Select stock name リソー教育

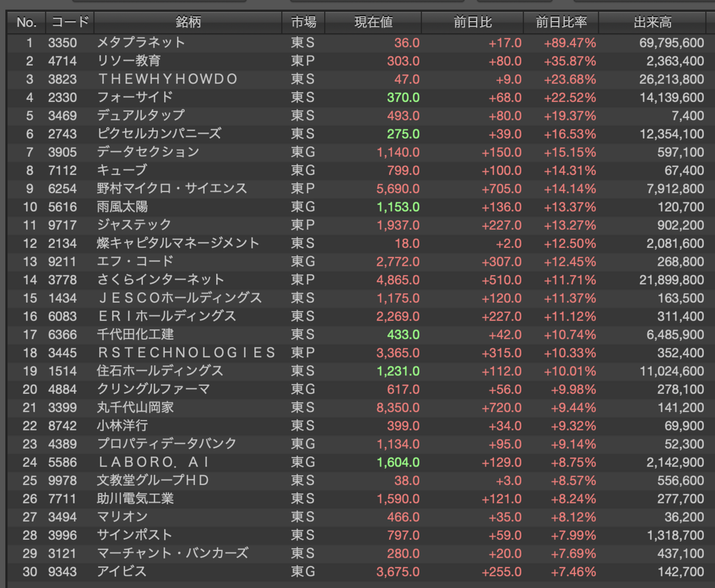[129, 61]
